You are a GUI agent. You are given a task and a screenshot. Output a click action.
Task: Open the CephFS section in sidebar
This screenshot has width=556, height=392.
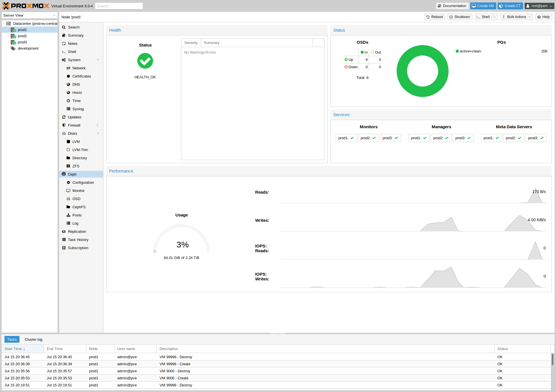(79, 207)
